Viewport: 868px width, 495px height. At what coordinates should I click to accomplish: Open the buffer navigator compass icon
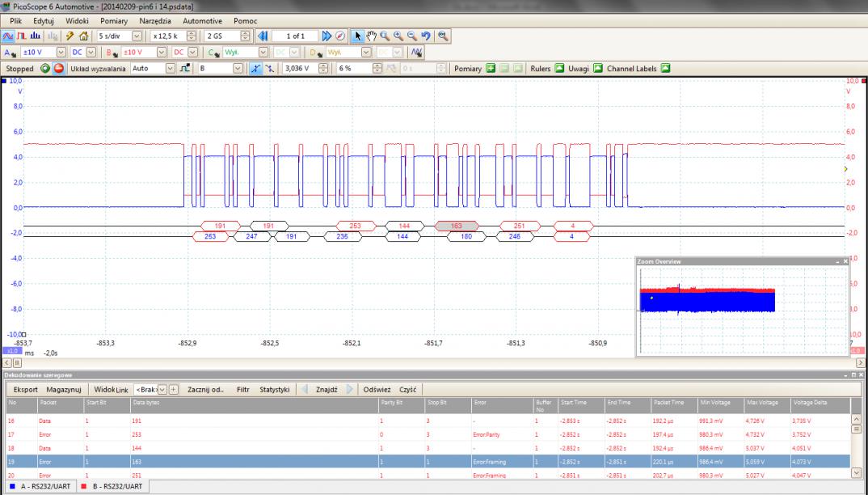click(340, 36)
